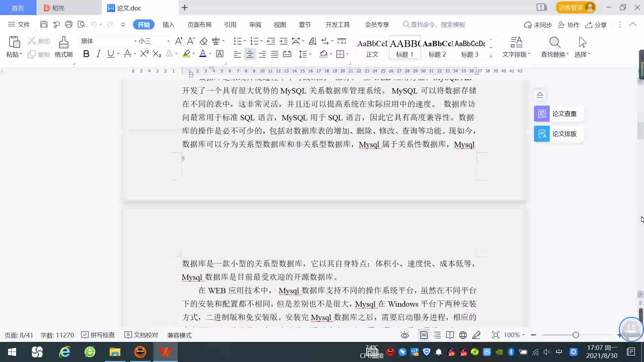The height and width of the screenshot is (362, 644).
Task: Pick the font color swatch
Action: pos(203,54)
